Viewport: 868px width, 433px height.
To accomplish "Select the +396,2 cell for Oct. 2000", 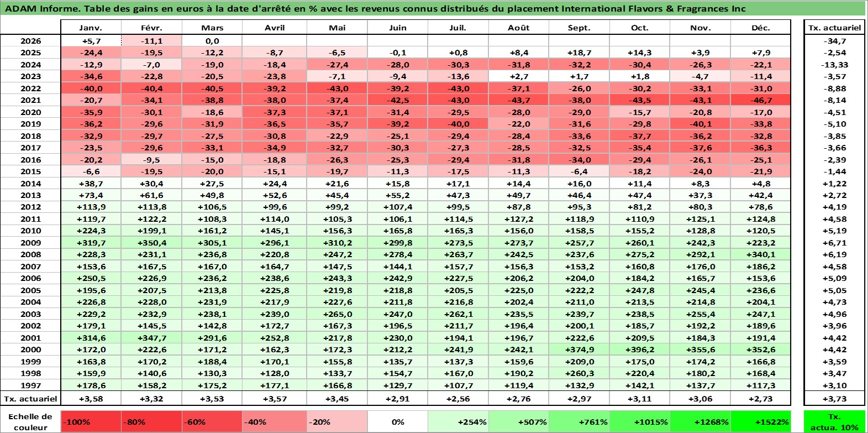I will coord(639,349).
